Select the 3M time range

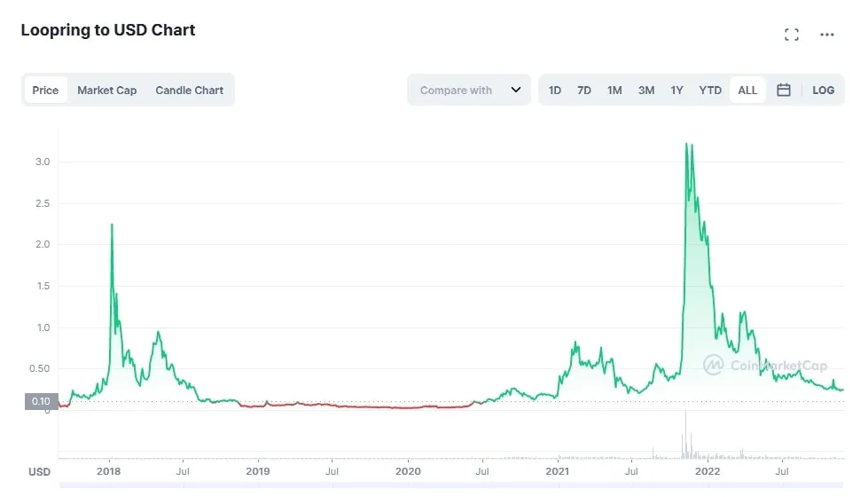click(x=646, y=91)
